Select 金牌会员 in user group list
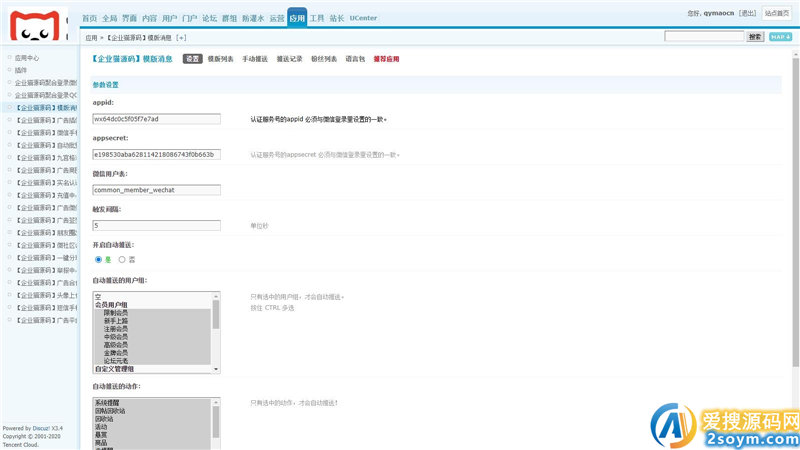This screenshot has height=450, width=800. 152,353
